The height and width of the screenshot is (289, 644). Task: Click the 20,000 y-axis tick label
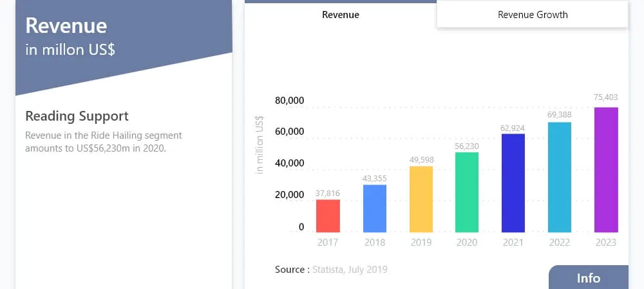point(290,194)
